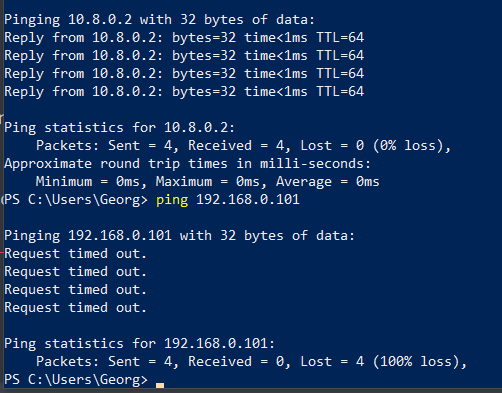Click the PS prompt before the ping command
Screen dimensions: 502x393
(x=76, y=200)
